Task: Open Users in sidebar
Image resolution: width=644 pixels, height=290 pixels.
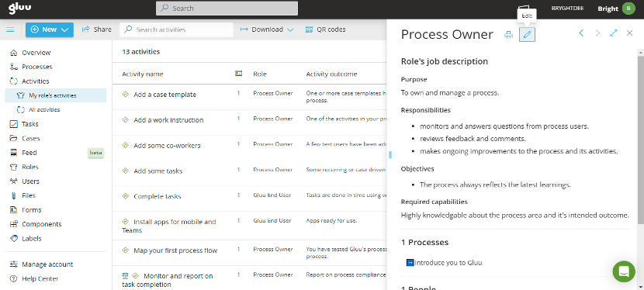Action: coord(30,181)
